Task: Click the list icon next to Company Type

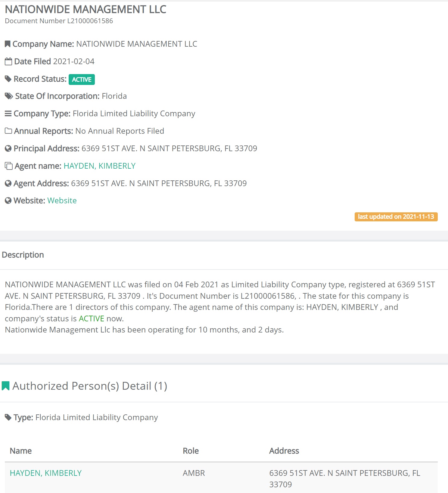Action: (8, 114)
